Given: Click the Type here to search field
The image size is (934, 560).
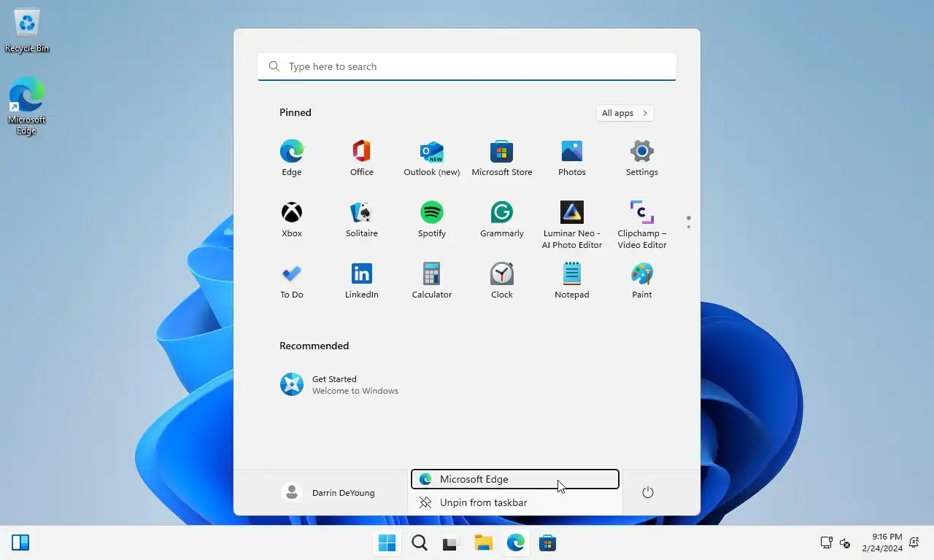Looking at the screenshot, I should point(467,66).
